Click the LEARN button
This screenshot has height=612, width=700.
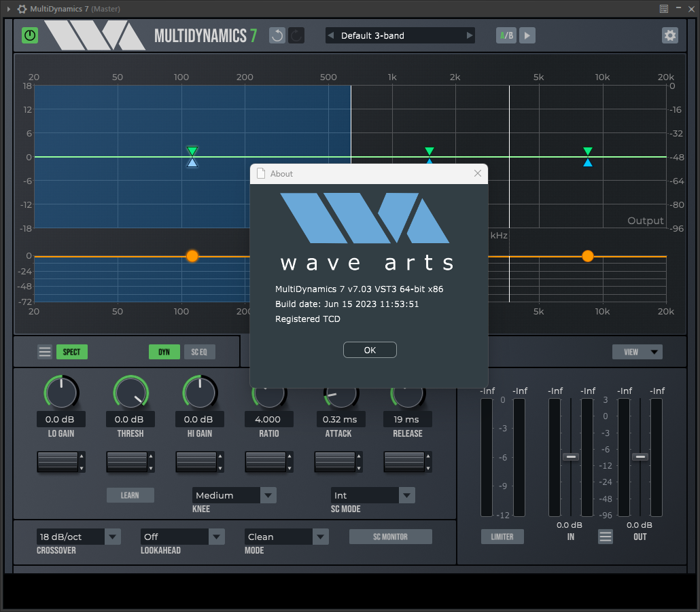130,495
